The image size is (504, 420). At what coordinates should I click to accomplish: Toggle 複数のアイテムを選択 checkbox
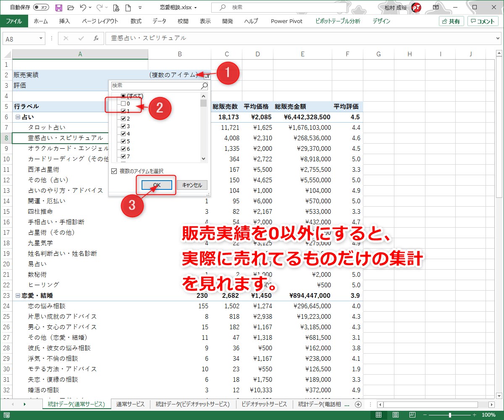[x=114, y=171]
